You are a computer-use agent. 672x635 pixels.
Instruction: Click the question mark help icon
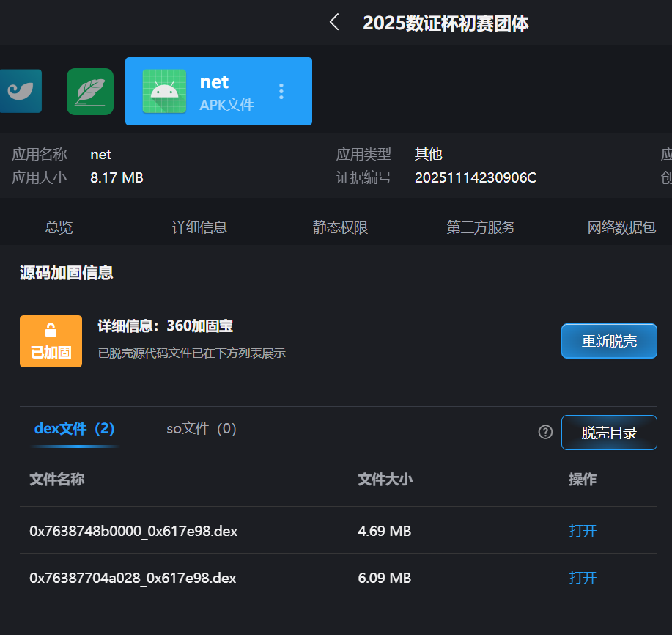(x=545, y=432)
